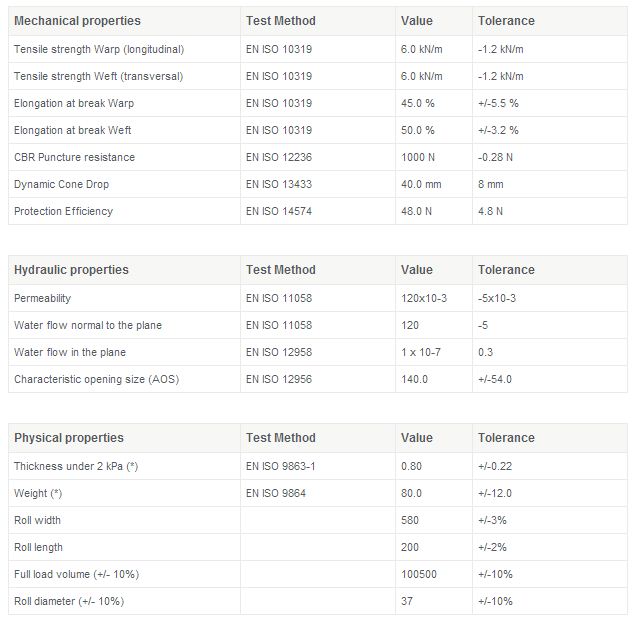Click the Hydraulic properties table header
637x625 pixels.
point(71,270)
